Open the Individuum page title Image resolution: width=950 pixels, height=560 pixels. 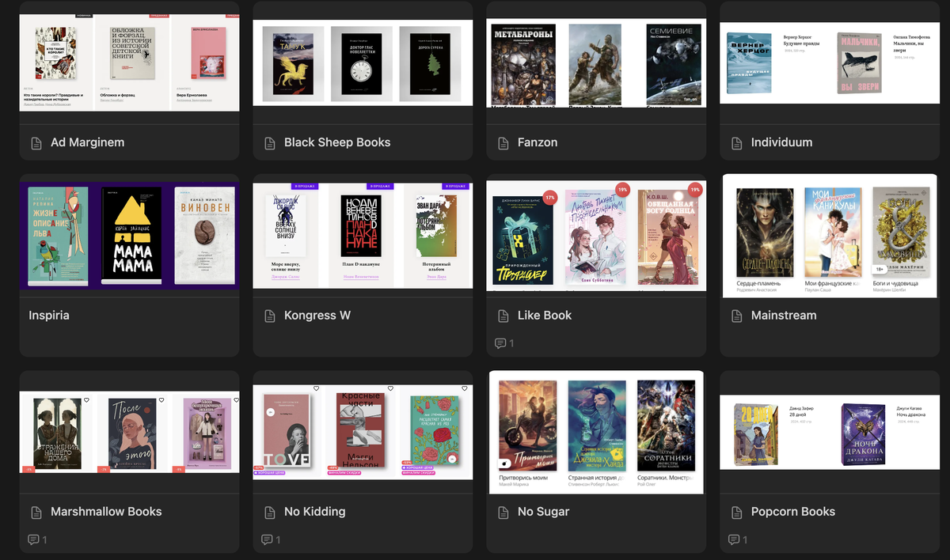pyautogui.click(x=781, y=142)
